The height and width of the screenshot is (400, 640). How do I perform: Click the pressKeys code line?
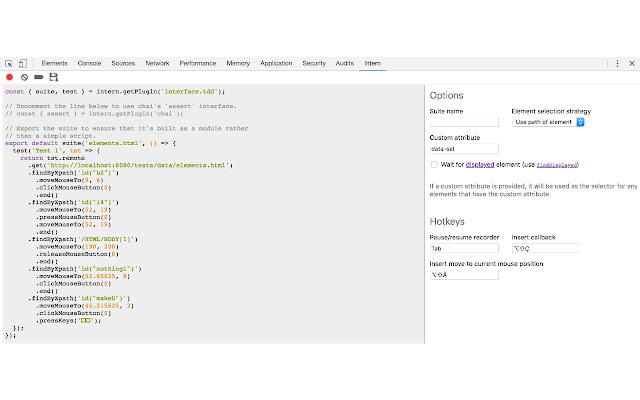[x=69, y=320]
